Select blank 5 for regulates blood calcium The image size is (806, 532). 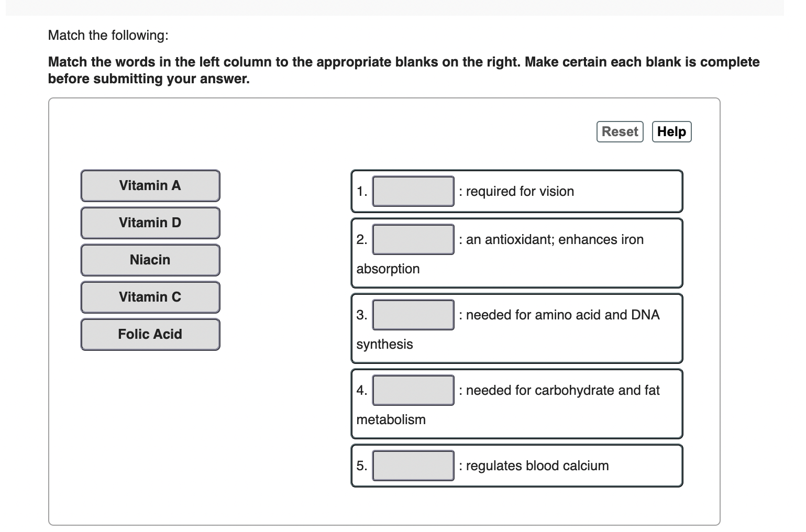pos(413,465)
